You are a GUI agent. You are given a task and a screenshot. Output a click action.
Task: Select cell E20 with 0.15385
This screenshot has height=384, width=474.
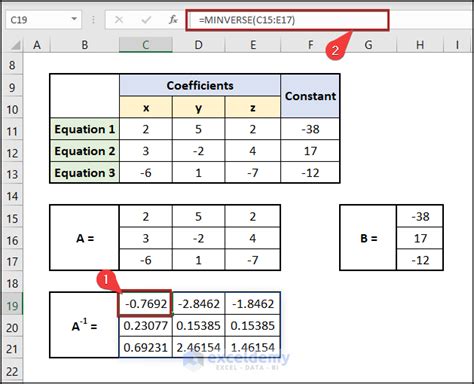[x=253, y=325]
